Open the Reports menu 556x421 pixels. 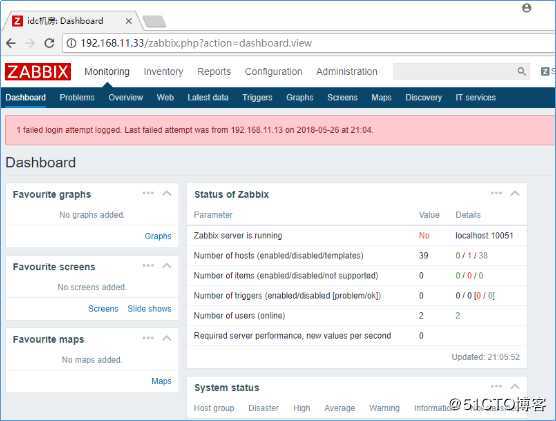(x=214, y=72)
